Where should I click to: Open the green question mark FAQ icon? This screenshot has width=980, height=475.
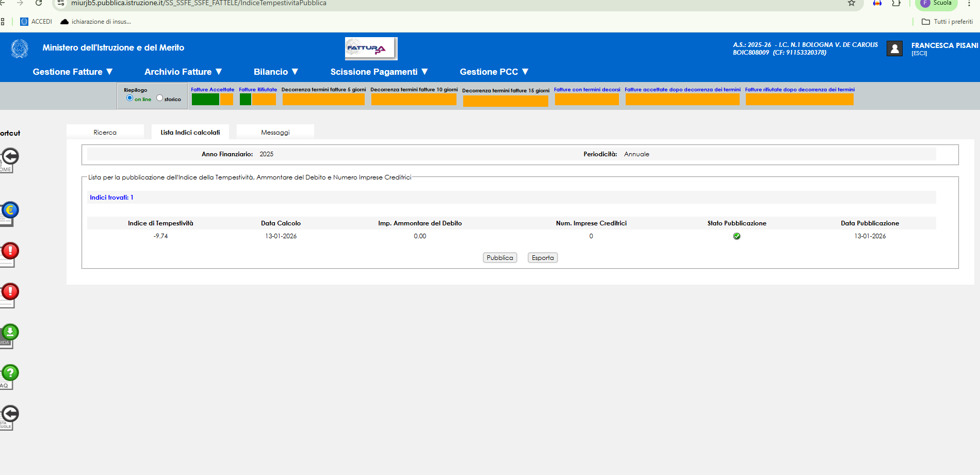point(10,373)
